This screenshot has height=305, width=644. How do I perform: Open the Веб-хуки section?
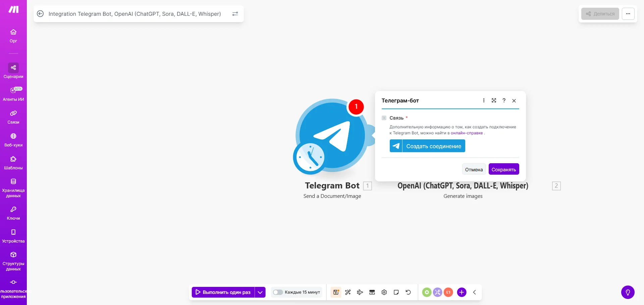click(13, 140)
